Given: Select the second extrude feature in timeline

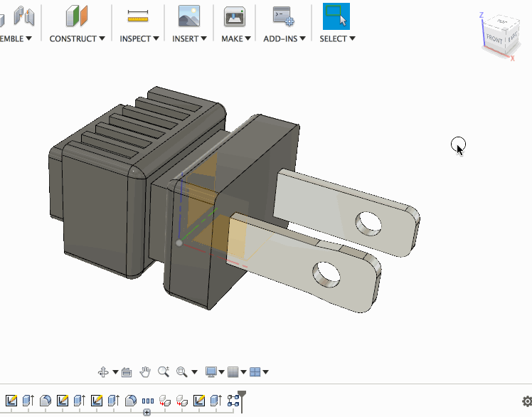Looking at the screenshot, I should click(80, 401).
